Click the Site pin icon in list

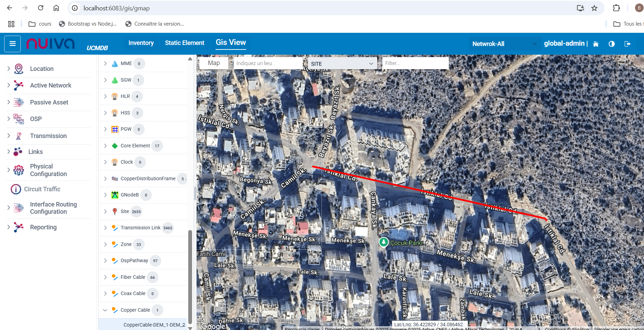click(x=115, y=211)
